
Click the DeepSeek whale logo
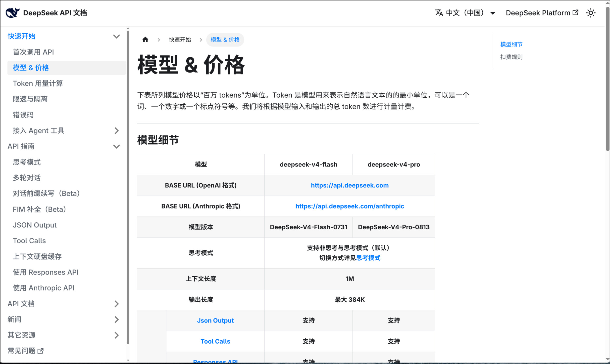tap(12, 13)
